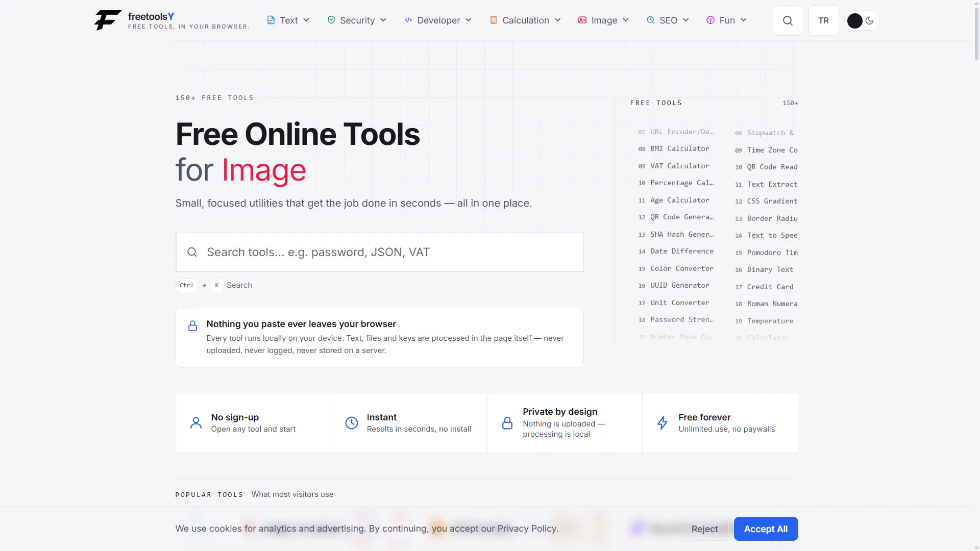
Task: Toggle the dark mode theme switch
Action: 862,20
